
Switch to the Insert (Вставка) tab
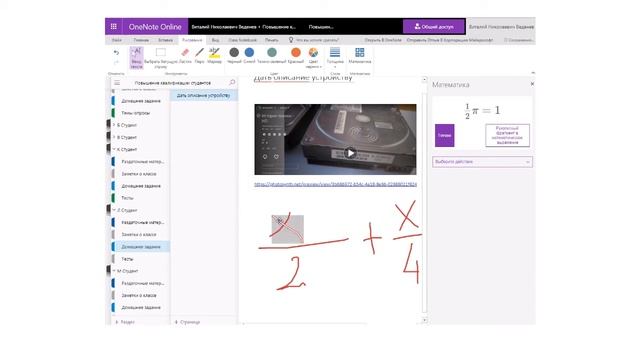pos(165,40)
